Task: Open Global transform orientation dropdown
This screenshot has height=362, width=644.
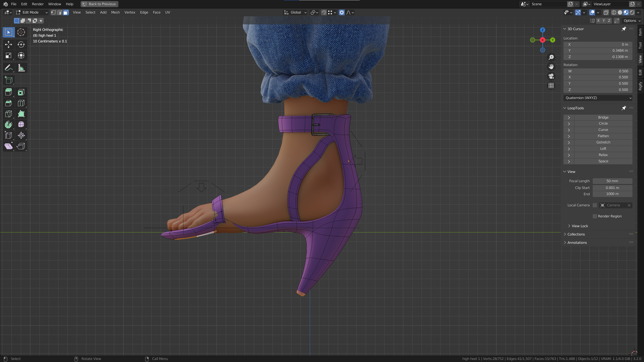Action: coord(295,12)
